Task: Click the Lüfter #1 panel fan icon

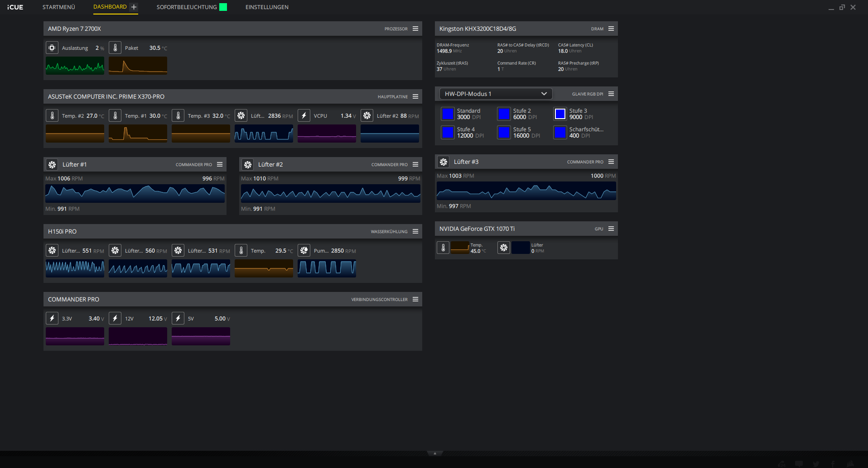Action: pos(52,164)
